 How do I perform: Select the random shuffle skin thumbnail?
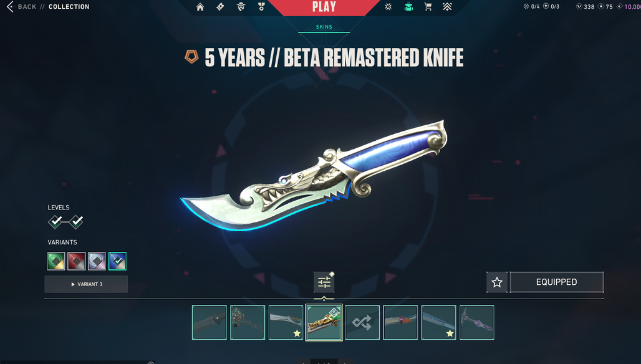[x=362, y=322]
